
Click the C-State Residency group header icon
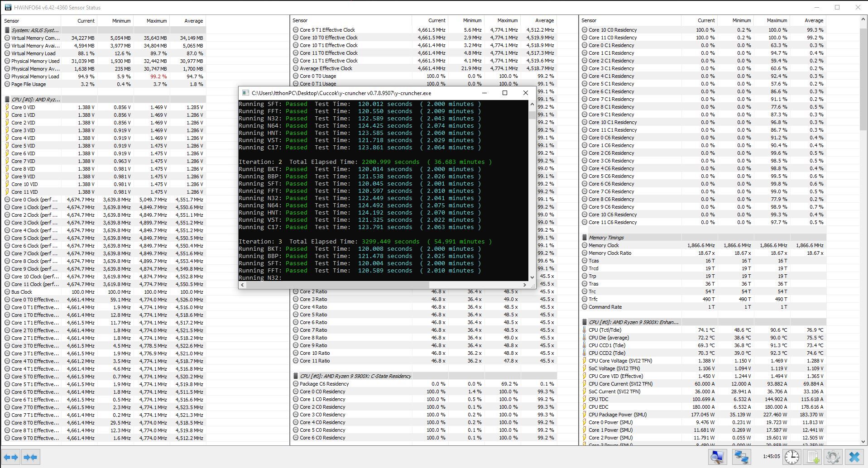pos(296,376)
